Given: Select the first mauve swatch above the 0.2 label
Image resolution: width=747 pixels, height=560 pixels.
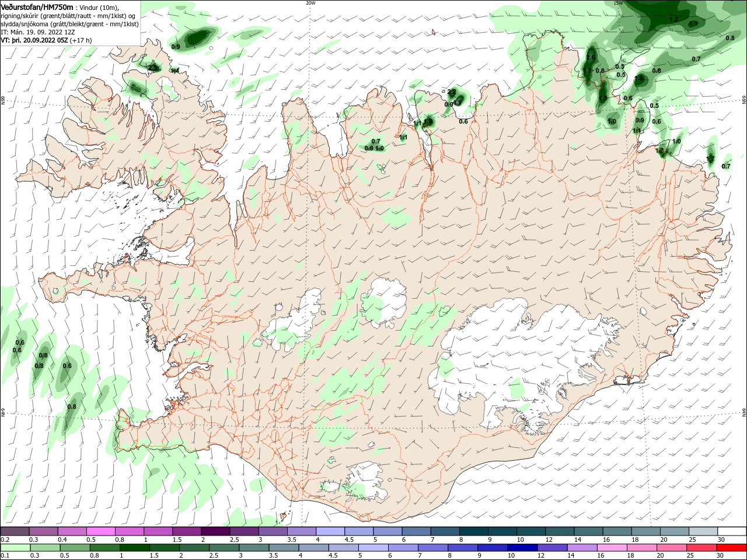Looking at the screenshot, I should (15, 531).
